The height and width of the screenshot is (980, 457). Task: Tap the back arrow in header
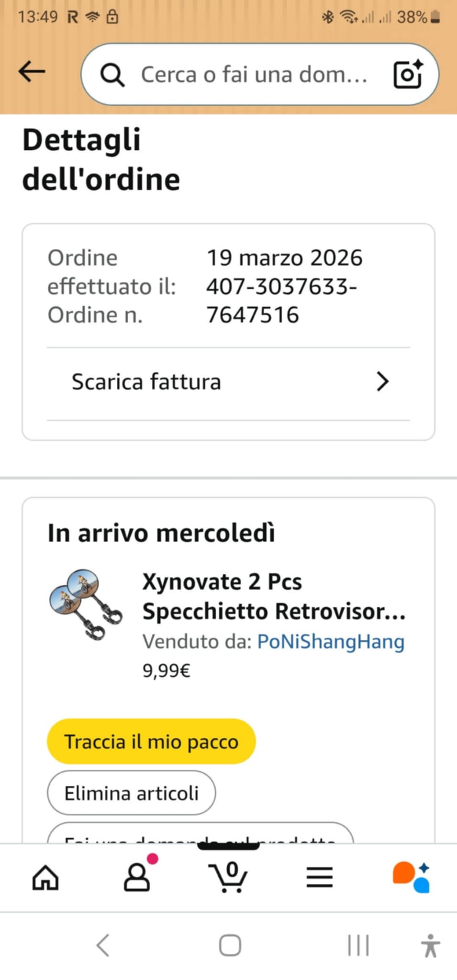click(32, 72)
